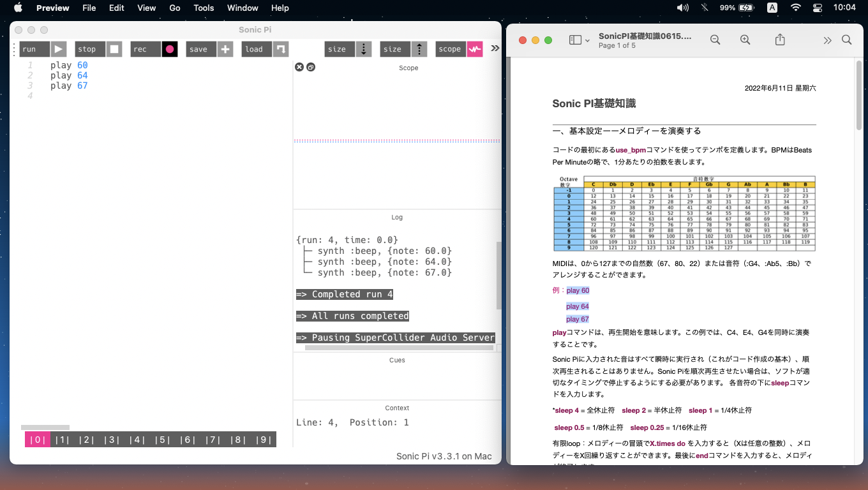Click the run play button

[59, 49]
